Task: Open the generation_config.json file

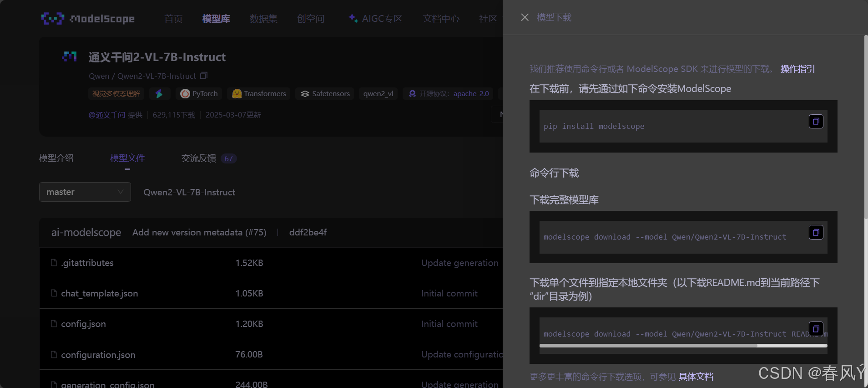Action: click(x=108, y=384)
